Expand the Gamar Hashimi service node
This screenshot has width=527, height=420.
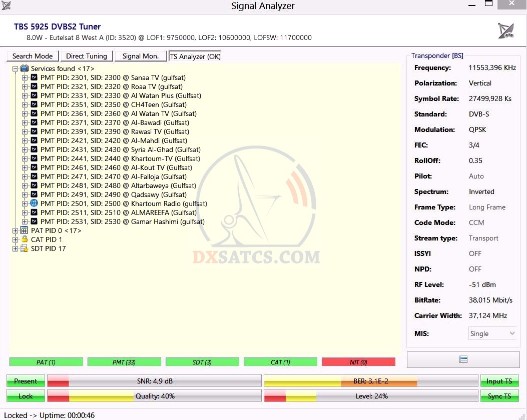tap(25, 221)
